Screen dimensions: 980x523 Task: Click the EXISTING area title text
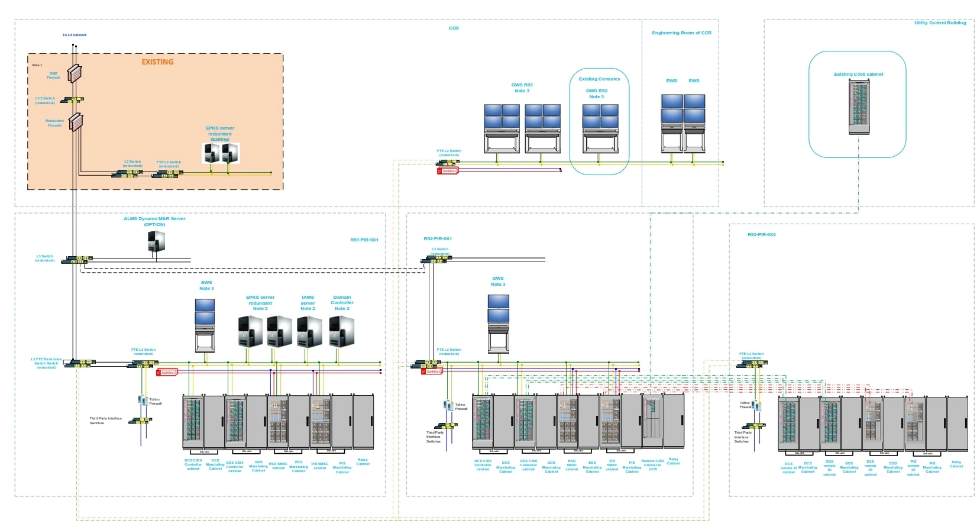point(157,62)
